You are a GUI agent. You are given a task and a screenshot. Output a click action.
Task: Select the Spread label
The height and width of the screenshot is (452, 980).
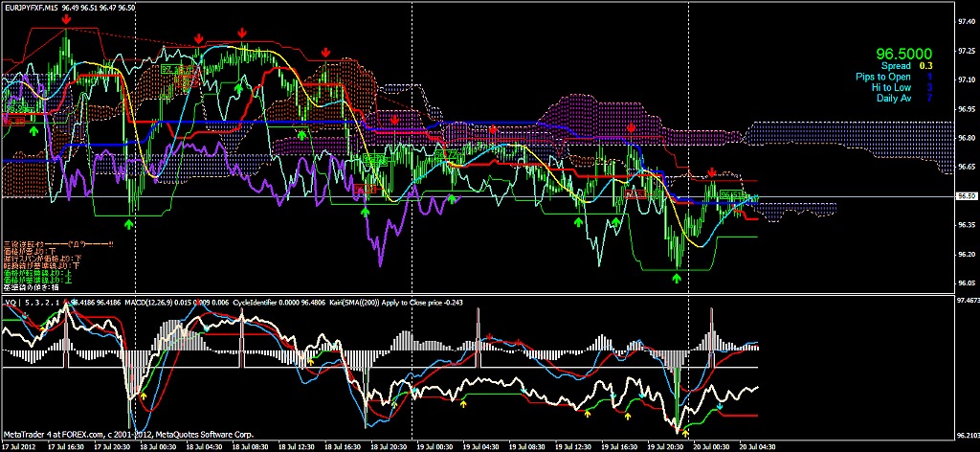(895, 66)
